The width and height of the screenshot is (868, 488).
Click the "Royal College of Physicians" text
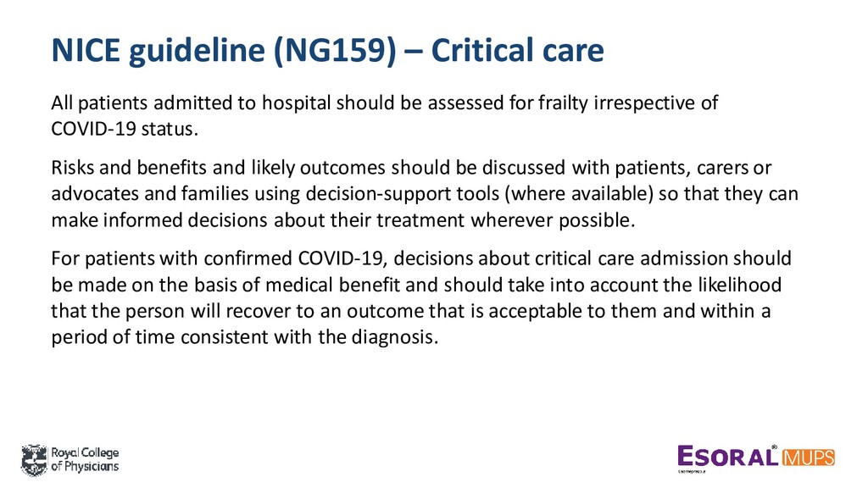click(85, 459)
